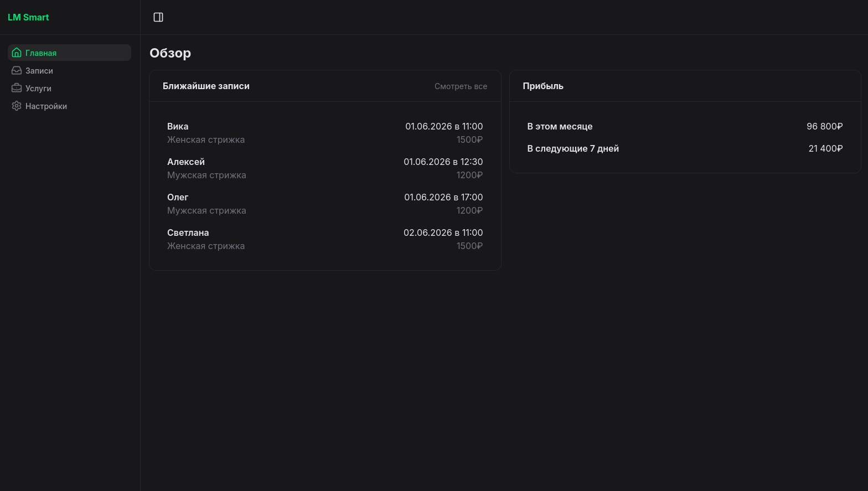868x491 pixels.
Task: Open the Смотреть все link
Action: 461,86
